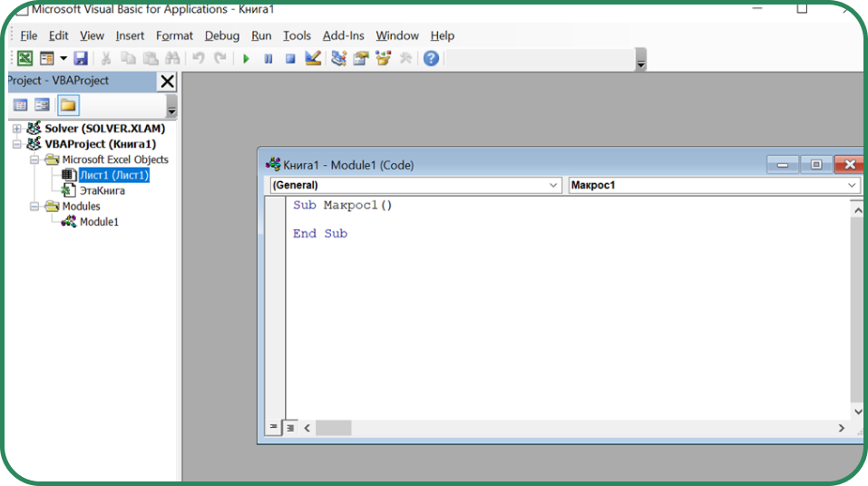Click the Paste toolbar icon
Image resolution: width=868 pixels, height=486 pixels.
[151, 58]
